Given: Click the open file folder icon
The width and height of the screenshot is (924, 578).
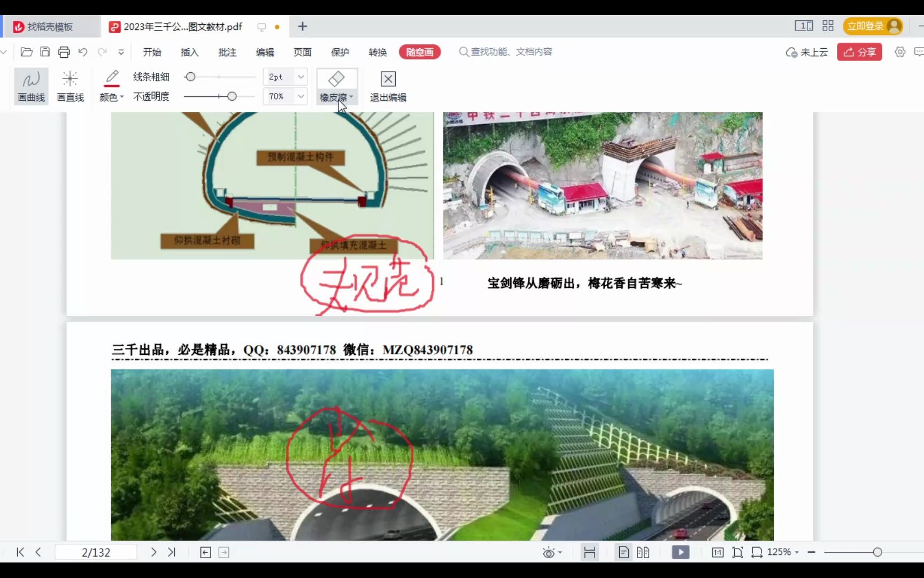Looking at the screenshot, I should coord(26,52).
